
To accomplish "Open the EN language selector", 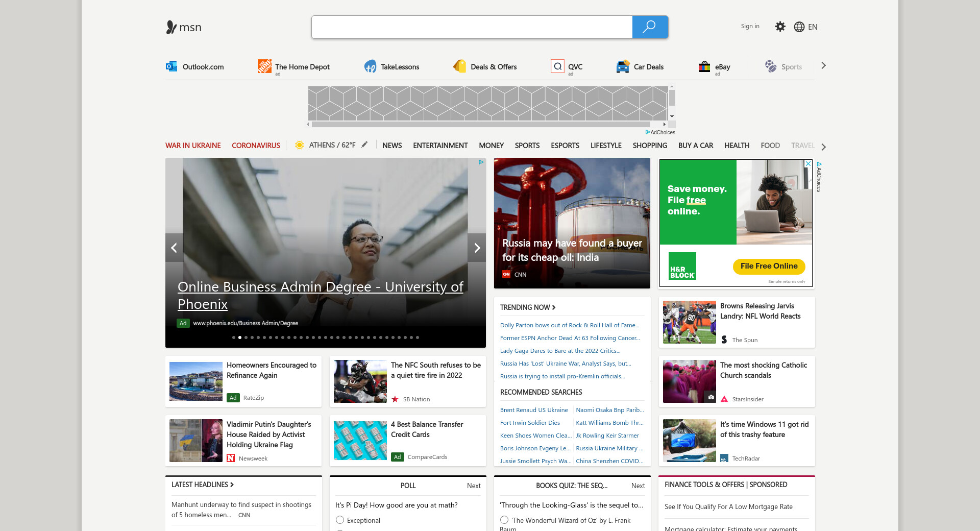I will 813,27.
